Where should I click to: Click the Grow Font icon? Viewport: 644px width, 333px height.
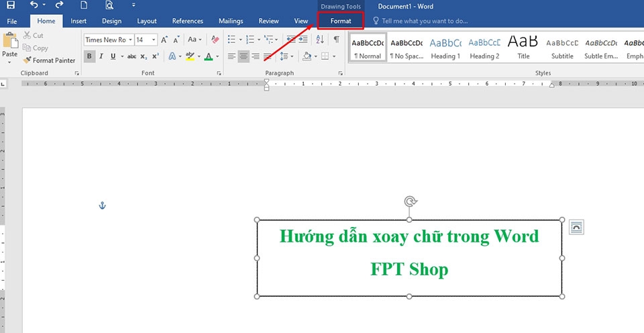(164, 40)
